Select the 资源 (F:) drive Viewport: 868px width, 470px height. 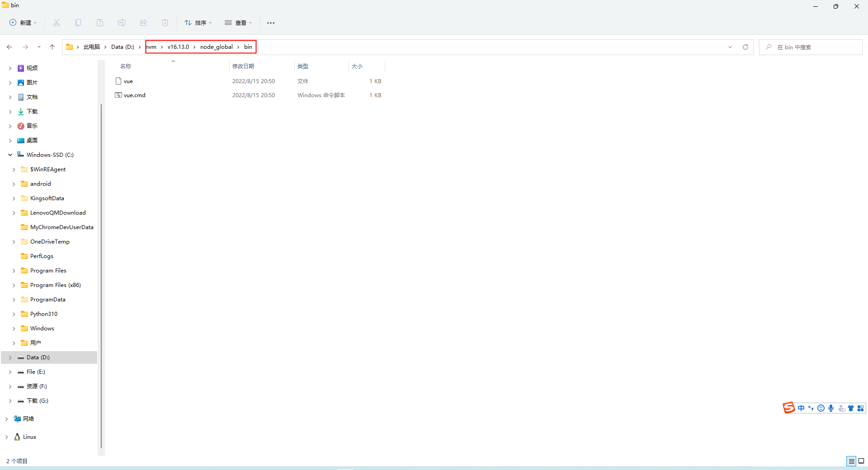[37, 386]
